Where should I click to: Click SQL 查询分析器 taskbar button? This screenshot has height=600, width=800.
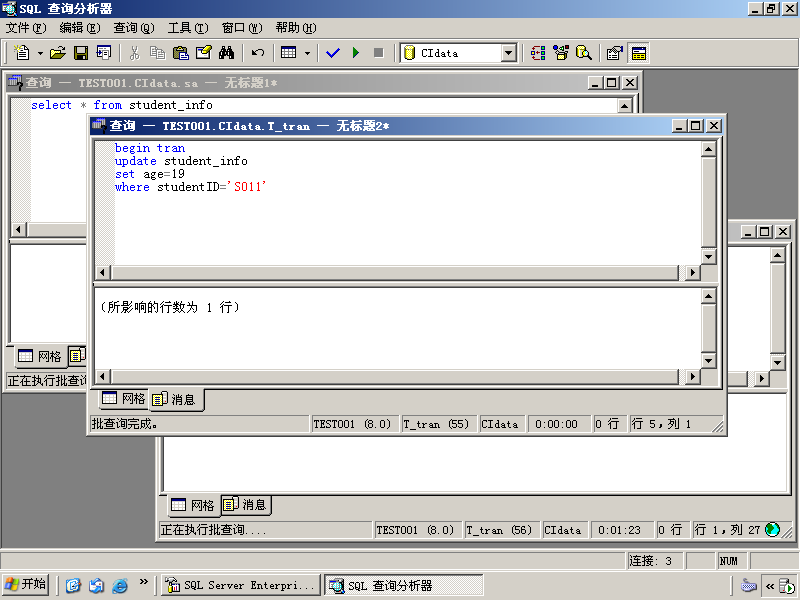click(x=404, y=585)
